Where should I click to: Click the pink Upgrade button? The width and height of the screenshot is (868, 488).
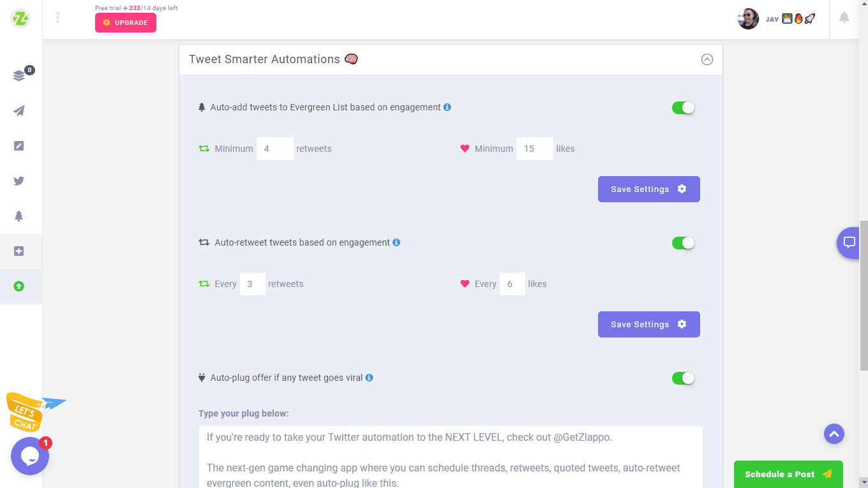pos(126,23)
